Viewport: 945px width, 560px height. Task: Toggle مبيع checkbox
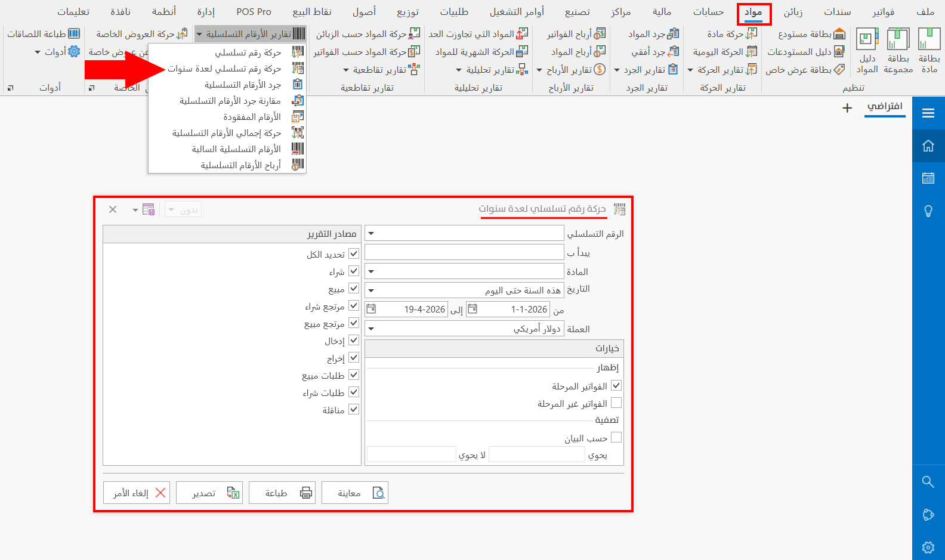point(354,288)
